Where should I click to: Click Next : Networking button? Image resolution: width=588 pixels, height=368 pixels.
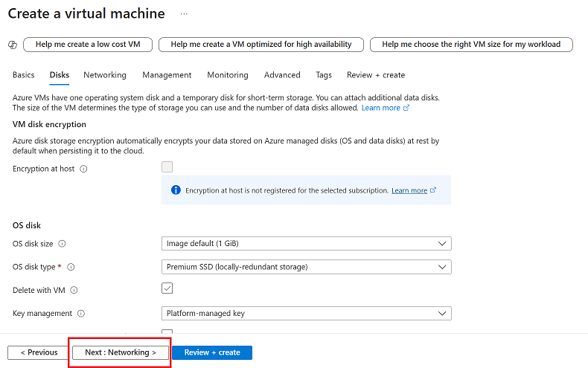(x=121, y=352)
